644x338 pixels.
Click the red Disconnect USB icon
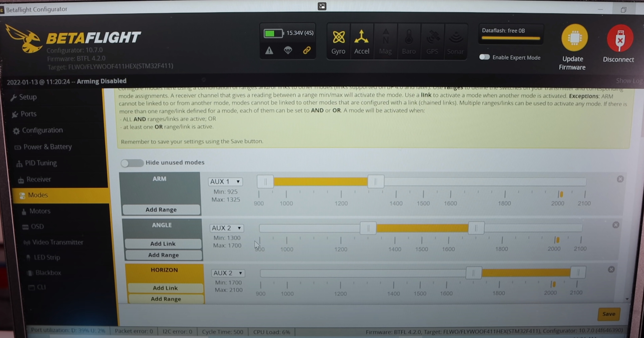tap(620, 38)
